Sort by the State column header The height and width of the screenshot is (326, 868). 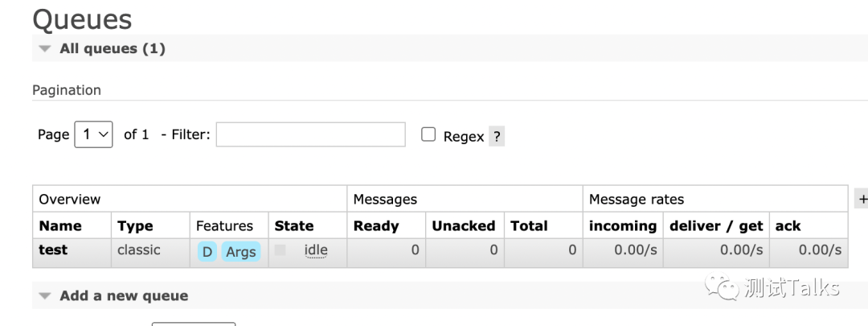pos(294,226)
